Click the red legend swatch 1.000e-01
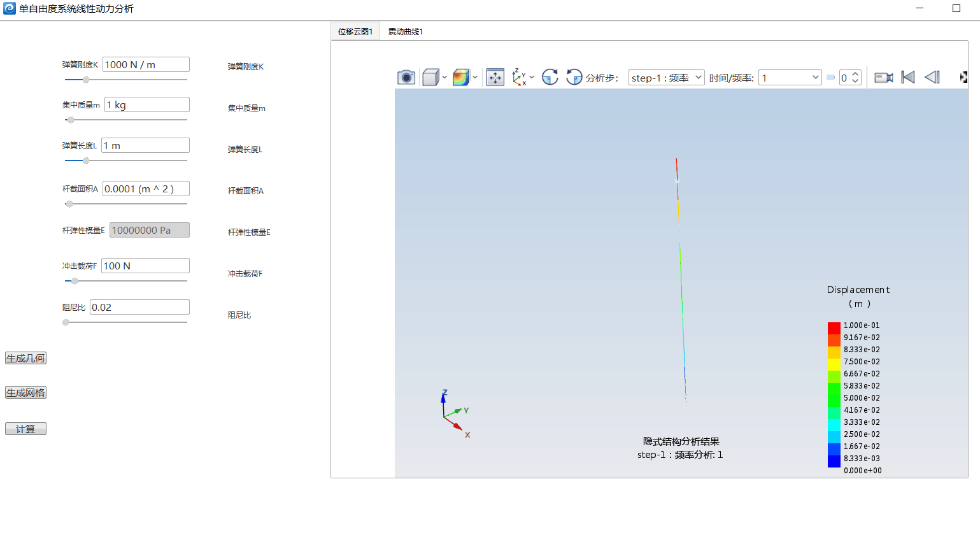This screenshot has height=535, width=980. 834,328
